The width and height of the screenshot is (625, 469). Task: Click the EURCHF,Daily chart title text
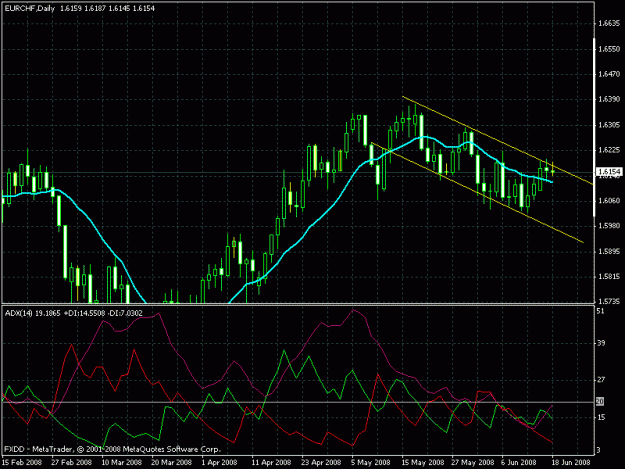click(x=30, y=8)
